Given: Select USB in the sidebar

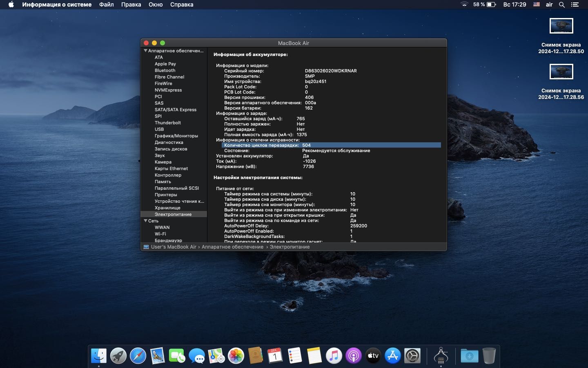Looking at the screenshot, I should [x=159, y=129].
